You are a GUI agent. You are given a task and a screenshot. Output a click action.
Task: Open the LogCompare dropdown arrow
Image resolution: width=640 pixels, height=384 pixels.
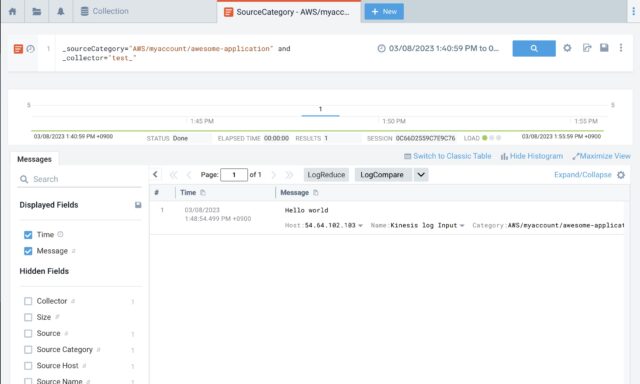[421, 175]
